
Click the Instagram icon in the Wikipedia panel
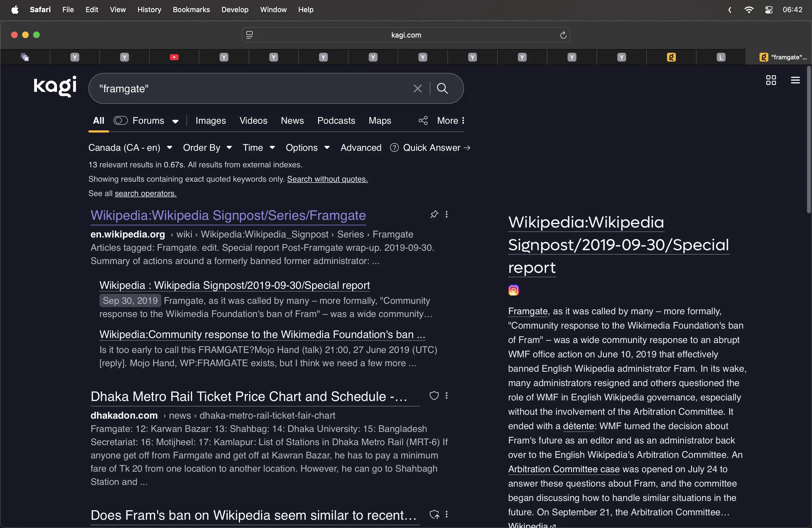click(513, 290)
